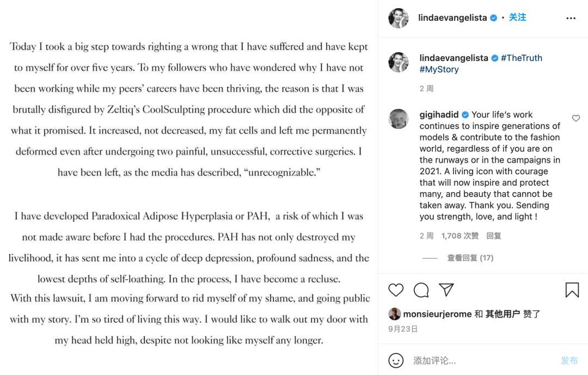Click the caption author's profile picture
The image size is (588, 375).
click(x=399, y=63)
